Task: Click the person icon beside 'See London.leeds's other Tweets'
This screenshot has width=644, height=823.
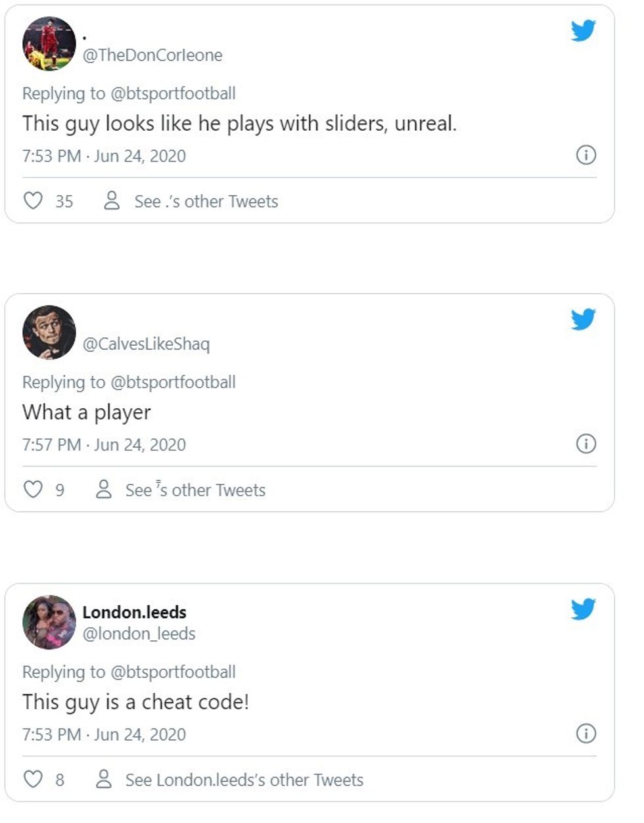Action: click(102, 780)
